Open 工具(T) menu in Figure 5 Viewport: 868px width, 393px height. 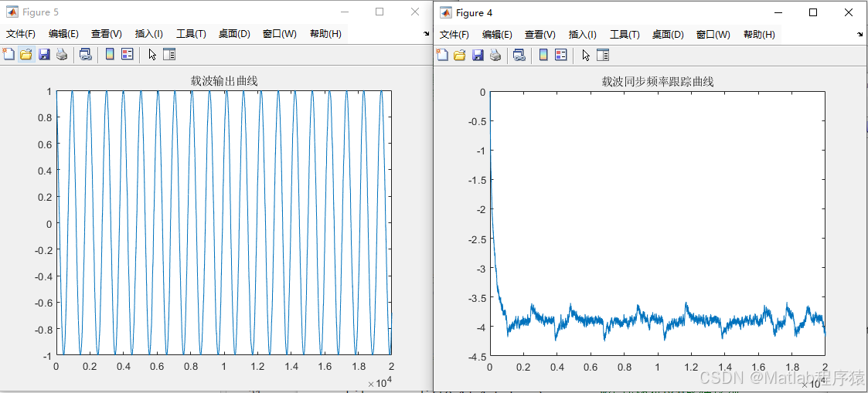[191, 34]
